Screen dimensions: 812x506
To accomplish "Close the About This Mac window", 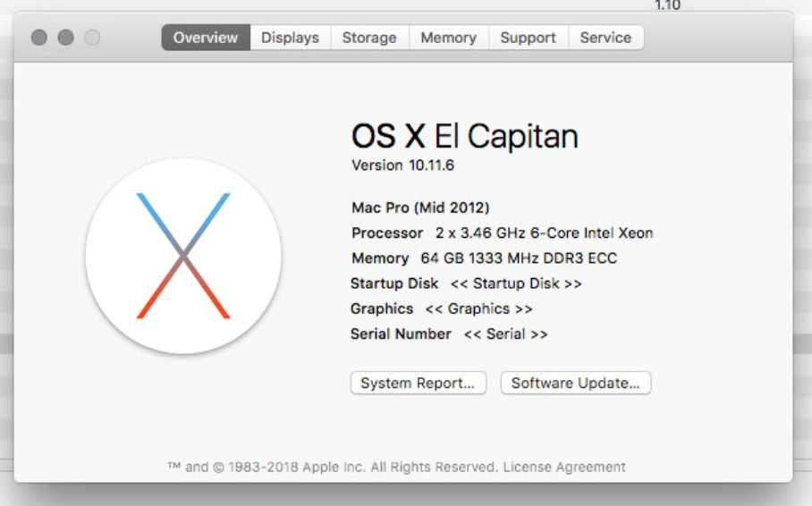I will click(x=39, y=38).
